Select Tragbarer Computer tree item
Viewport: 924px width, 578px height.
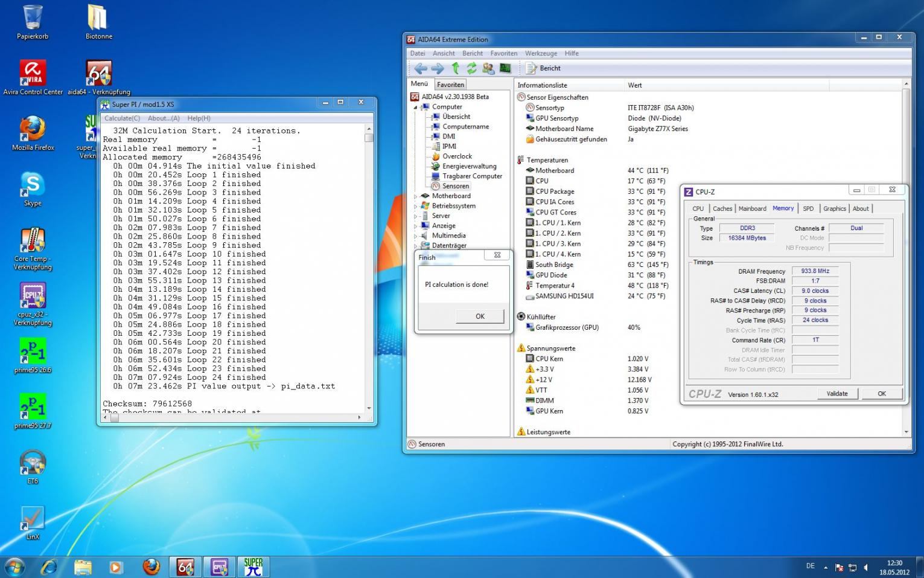472,176
